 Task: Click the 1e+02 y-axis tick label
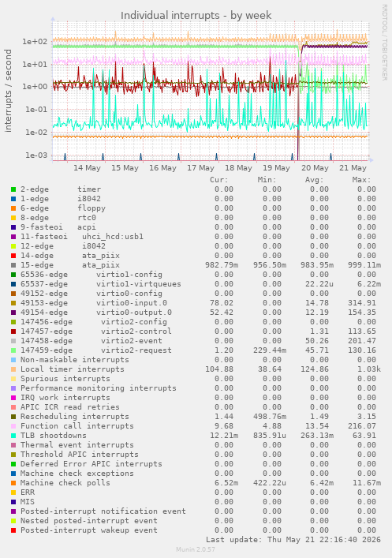(35, 42)
